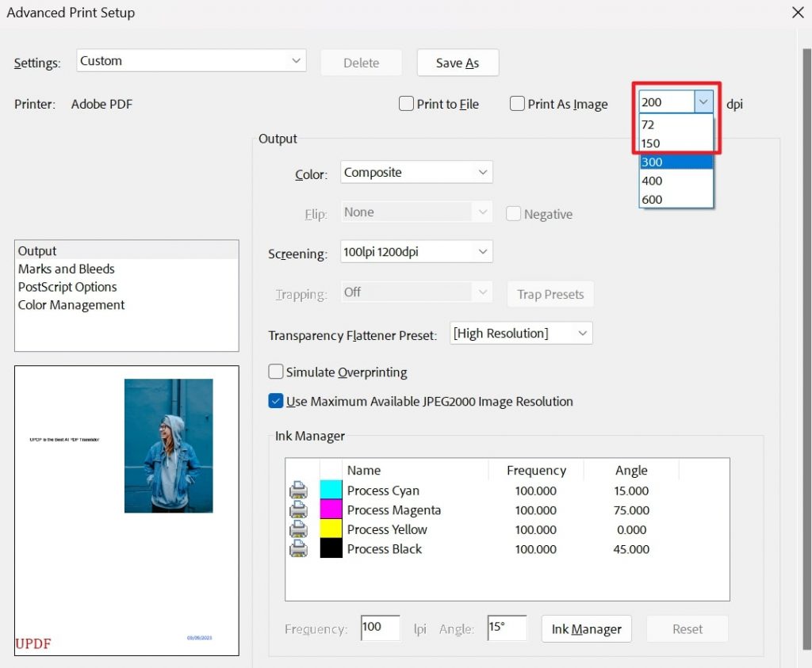Uncheck Use Maximum Available JPEG2000 Image Resolution
Viewport: 812px width, 668px height.
coord(276,401)
